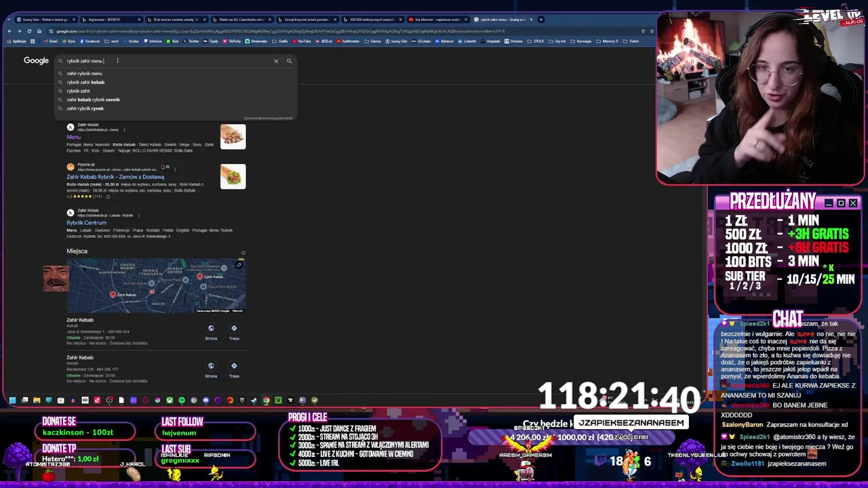Open the Windows Start menu

12,400
